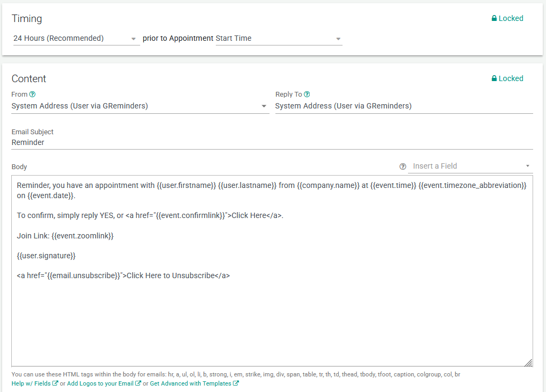Open the Insert a Field dropdown
546x392 pixels.
470,166
